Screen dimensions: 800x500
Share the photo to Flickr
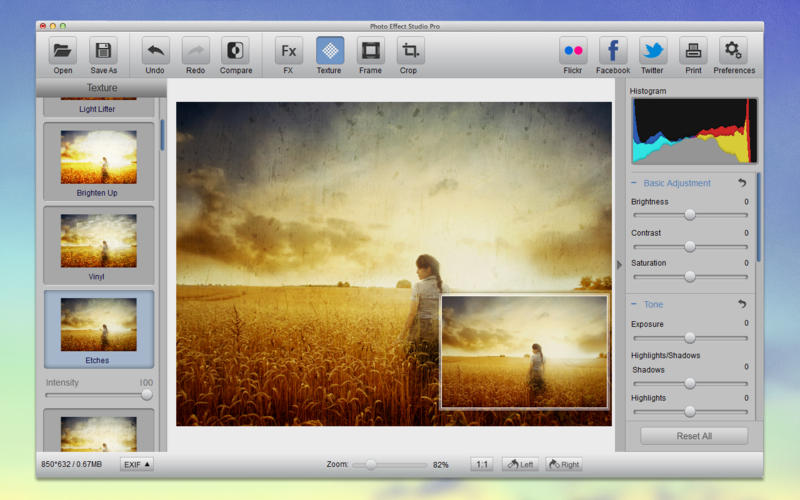pos(573,51)
